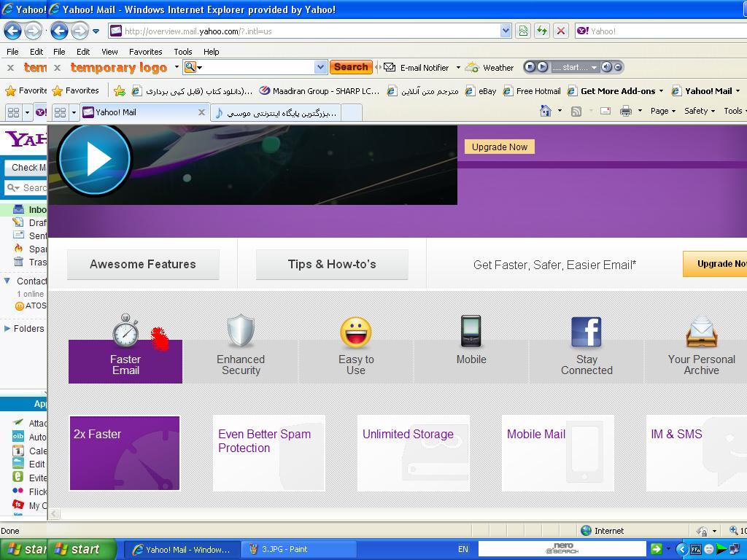Click the Drafts notepad icon in sidebar
The image size is (747, 560).
coord(18,222)
